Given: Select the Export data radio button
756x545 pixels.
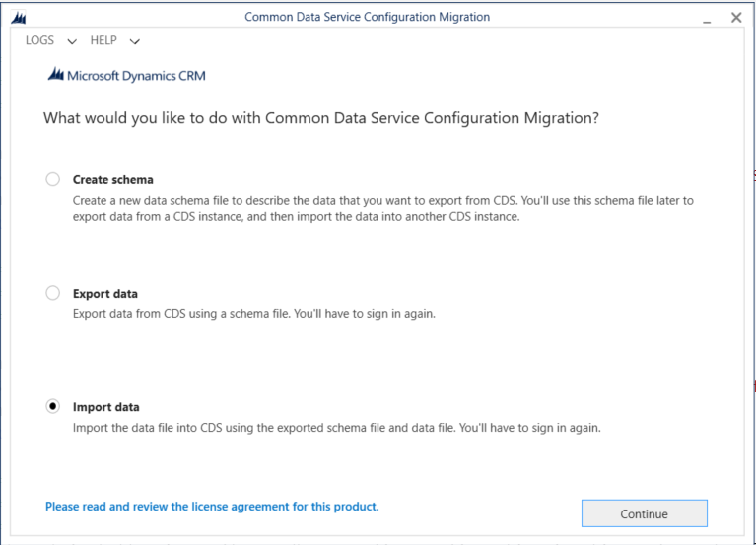Looking at the screenshot, I should pyautogui.click(x=52, y=294).
